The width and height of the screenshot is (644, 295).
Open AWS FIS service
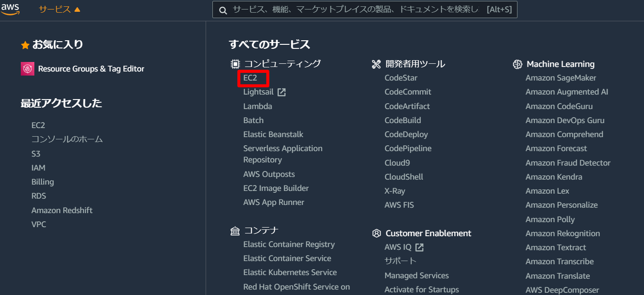pos(400,205)
